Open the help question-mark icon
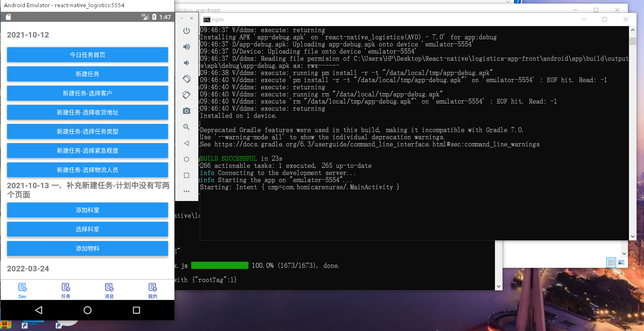The image size is (644, 331). click(517, 2)
